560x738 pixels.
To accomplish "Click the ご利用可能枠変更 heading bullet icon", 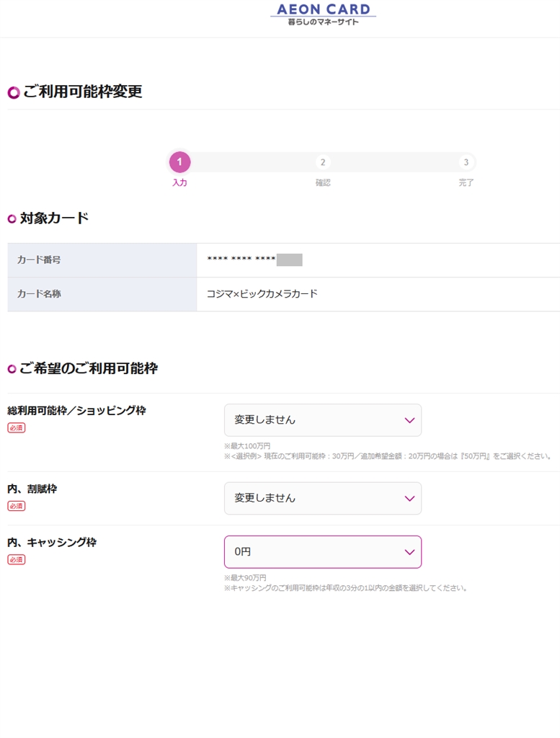I will point(14,92).
